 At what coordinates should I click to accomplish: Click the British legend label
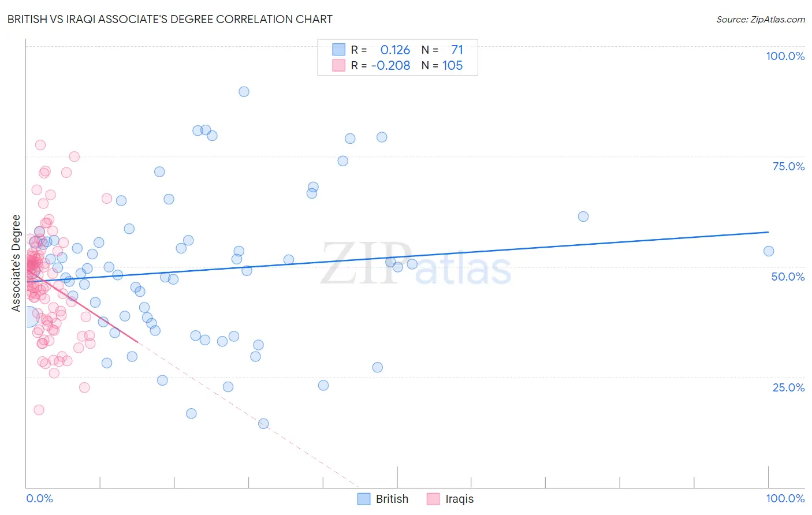click(x=392, y=499)
